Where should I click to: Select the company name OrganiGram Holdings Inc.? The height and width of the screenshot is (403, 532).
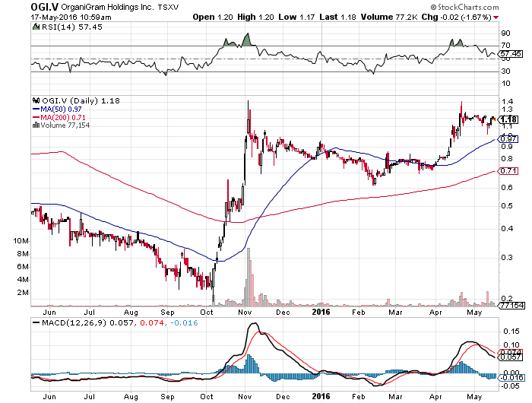point(108,7)
